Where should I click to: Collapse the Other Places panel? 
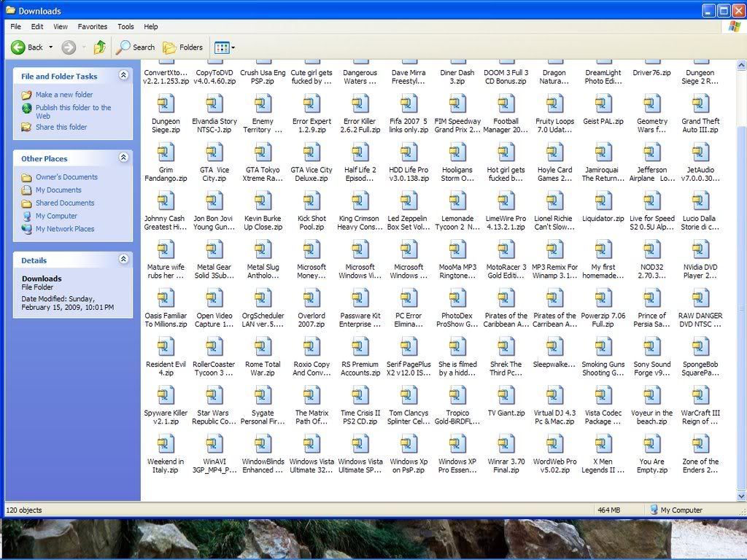point(123,157)
